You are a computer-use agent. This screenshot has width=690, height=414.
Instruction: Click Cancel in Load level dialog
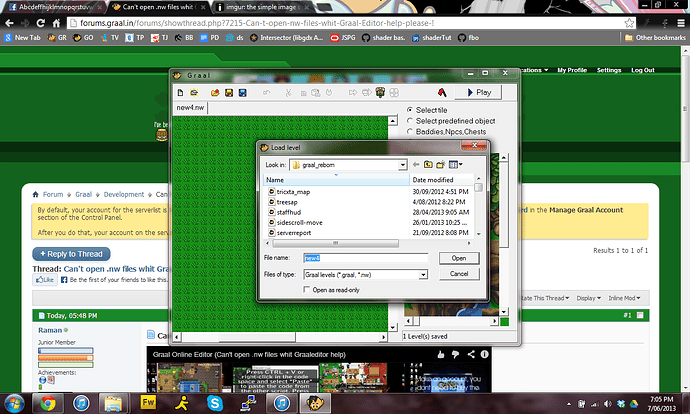[x=459, y=274]
